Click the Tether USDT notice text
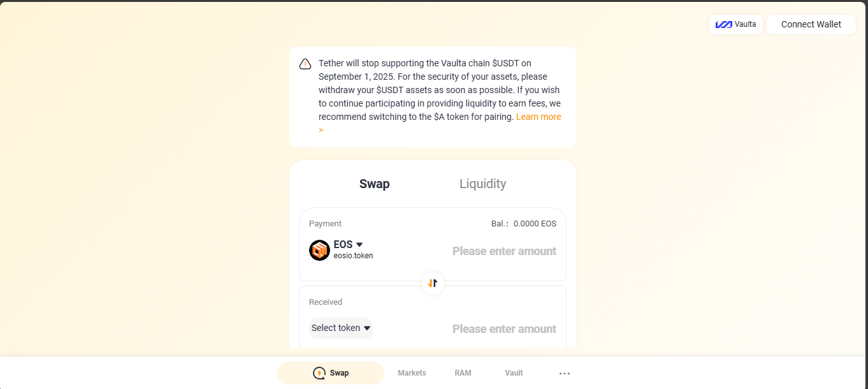Image resolution: width=868 pixels, height=389 pixels. coord(433,89)
